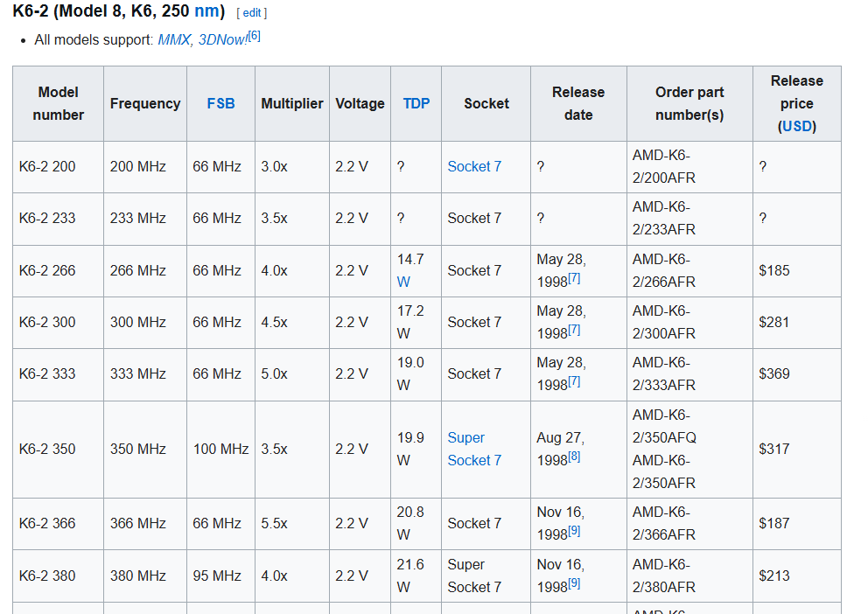868x614 pixels.
Task: Select the 100 MHz FSB cell
Action: tap(220, 449)
